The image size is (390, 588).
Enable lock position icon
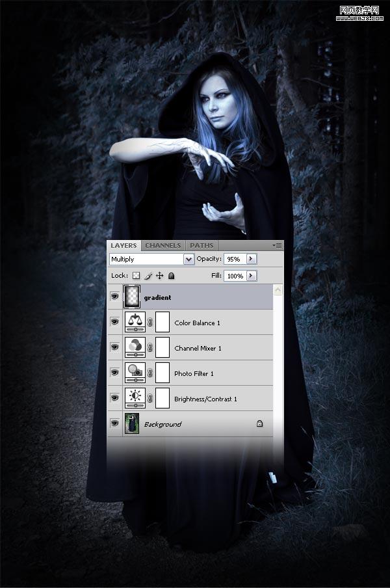tap(160, 276)
